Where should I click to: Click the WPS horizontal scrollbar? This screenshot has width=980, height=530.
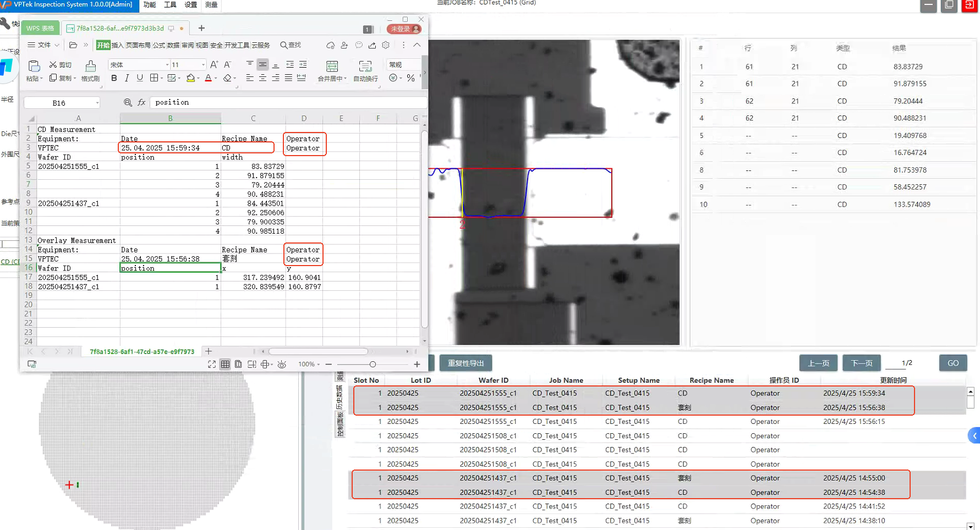[318, 351]
